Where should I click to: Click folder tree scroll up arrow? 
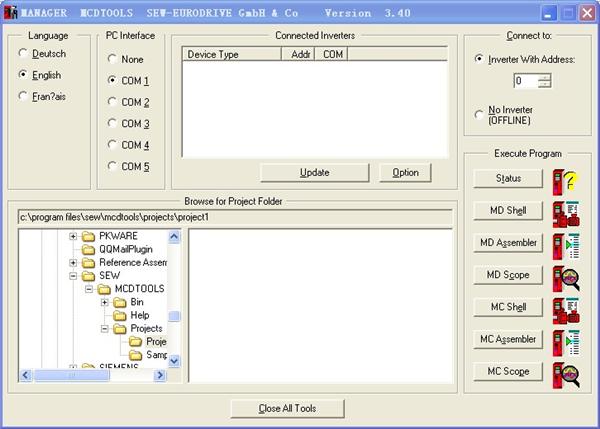pos(174,237)
